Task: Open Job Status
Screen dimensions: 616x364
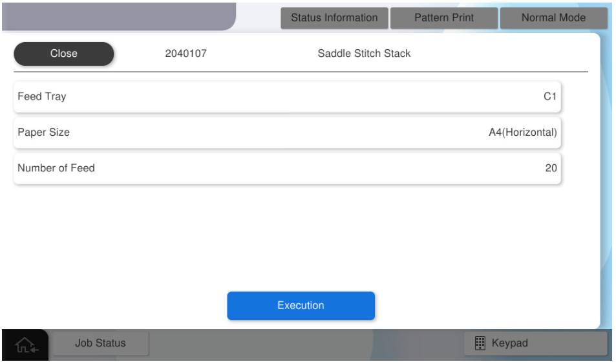Action: pos(100,343)
